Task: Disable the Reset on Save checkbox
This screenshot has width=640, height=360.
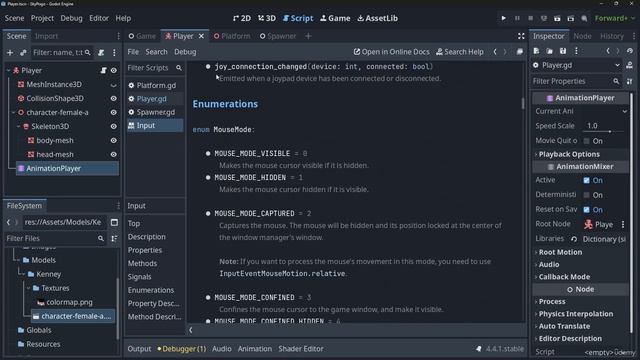Action: coord(587,209)
